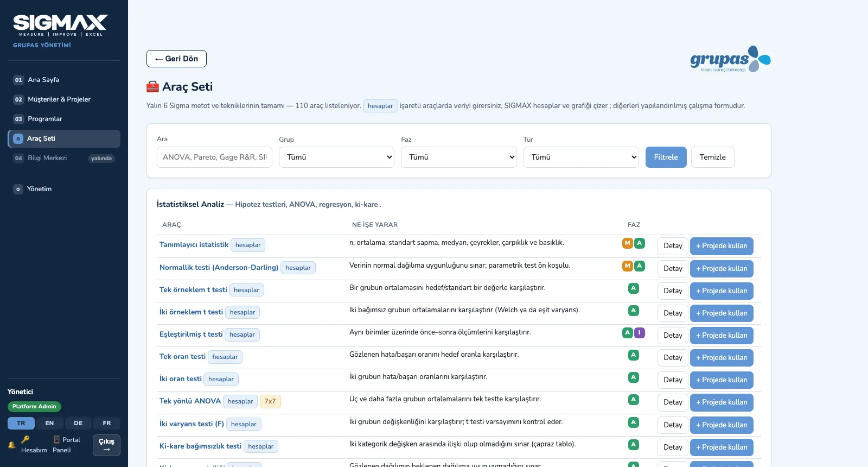This screenshot has height=467, width=868.
Task: Focus the Ara search field
Action: pos(214,157)
